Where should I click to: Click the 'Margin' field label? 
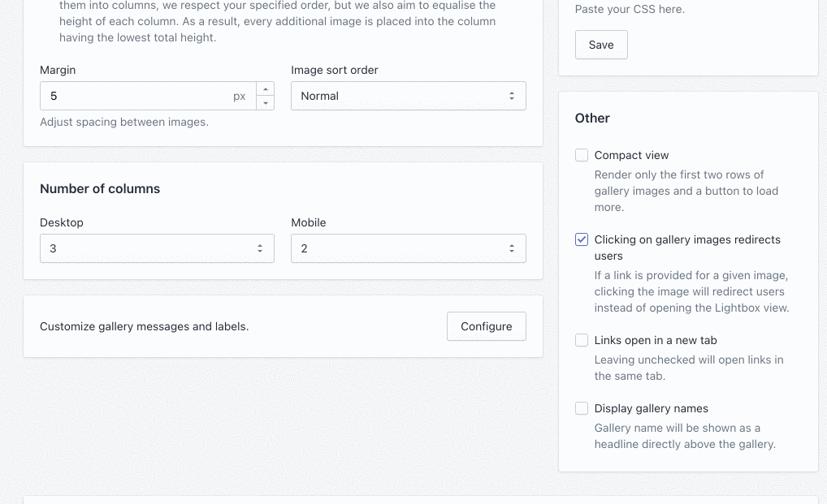pos(58,70)
